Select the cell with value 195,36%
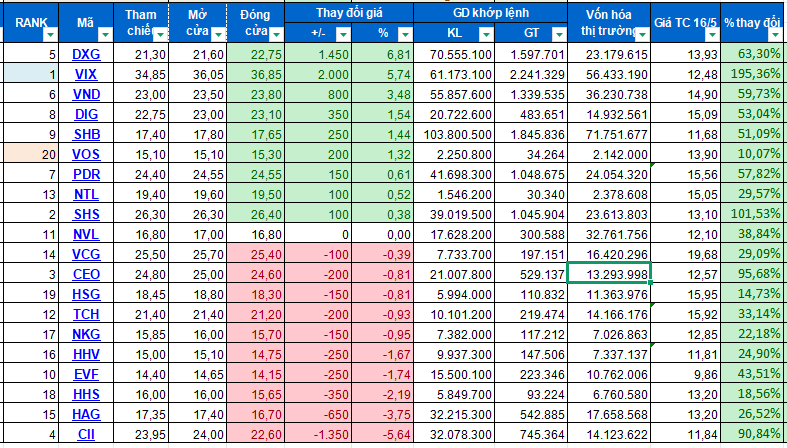This screenshot has height=448, width=787. click(753, 73)
